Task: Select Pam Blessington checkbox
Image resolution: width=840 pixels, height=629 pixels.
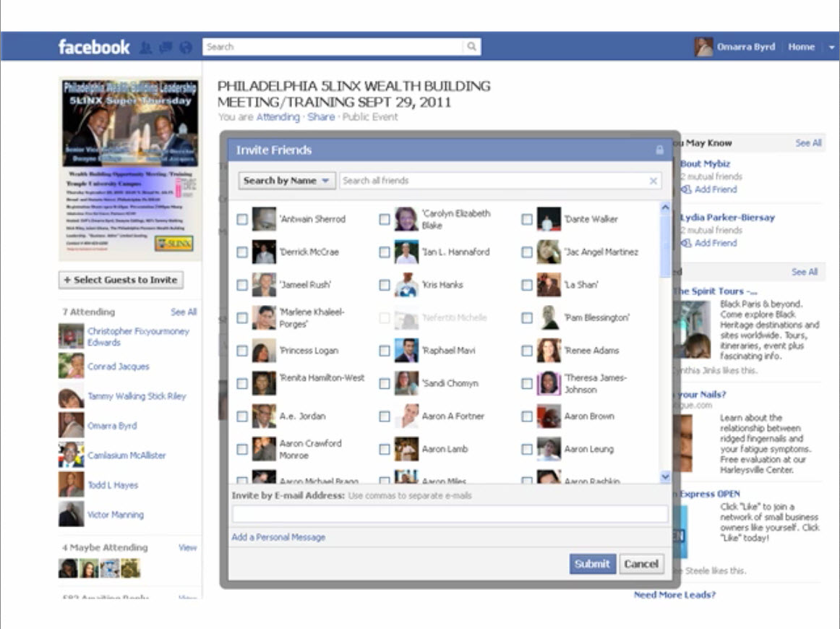Action: click(x=526, y=317)
